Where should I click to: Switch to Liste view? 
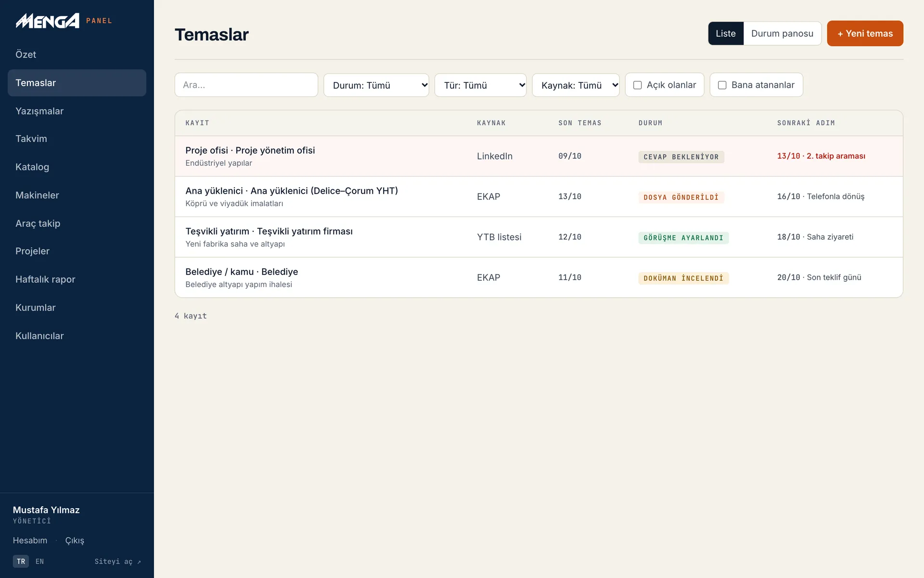726,33
